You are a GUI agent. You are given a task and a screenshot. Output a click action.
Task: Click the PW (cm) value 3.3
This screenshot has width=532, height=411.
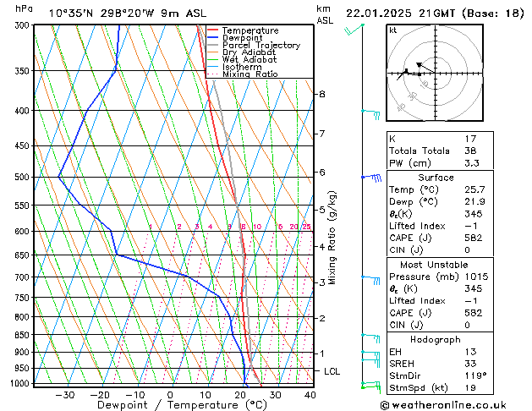tap(472, 162)
